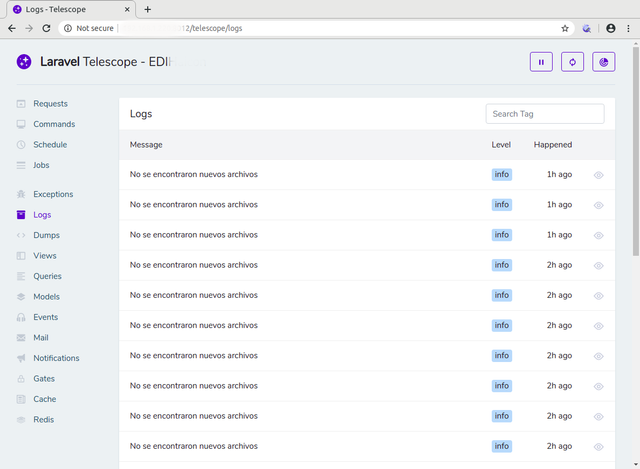
Task: Click info badge in first 2h ago row
Action: point(502,265)
